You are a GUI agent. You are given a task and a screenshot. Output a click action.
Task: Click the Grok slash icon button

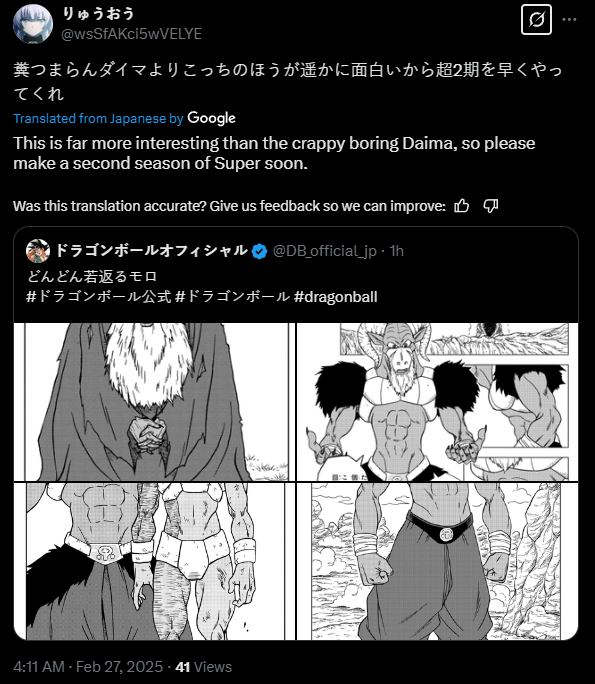[x=536, y=20]
